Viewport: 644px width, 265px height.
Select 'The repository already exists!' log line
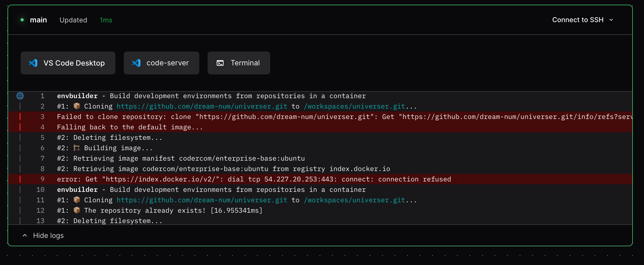320,210
